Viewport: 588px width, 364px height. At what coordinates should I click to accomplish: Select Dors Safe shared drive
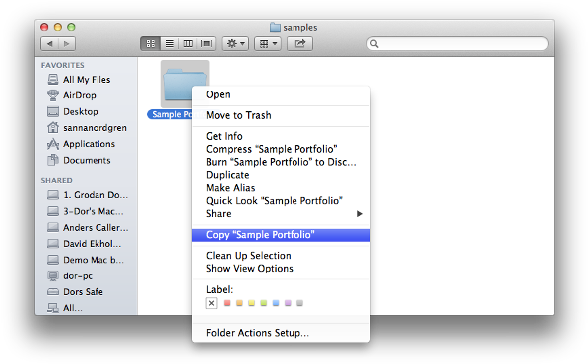click(x=75, y=292)
